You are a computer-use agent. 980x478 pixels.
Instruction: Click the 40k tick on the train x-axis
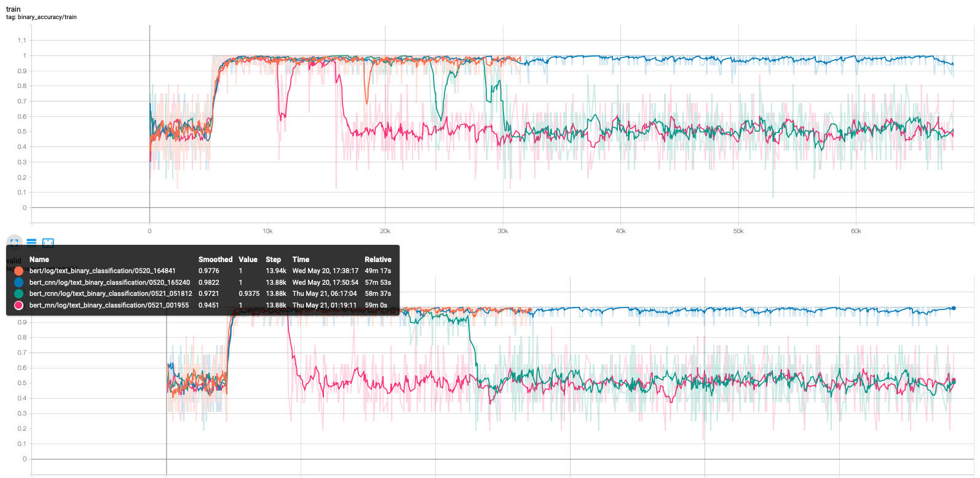(620, 231)
